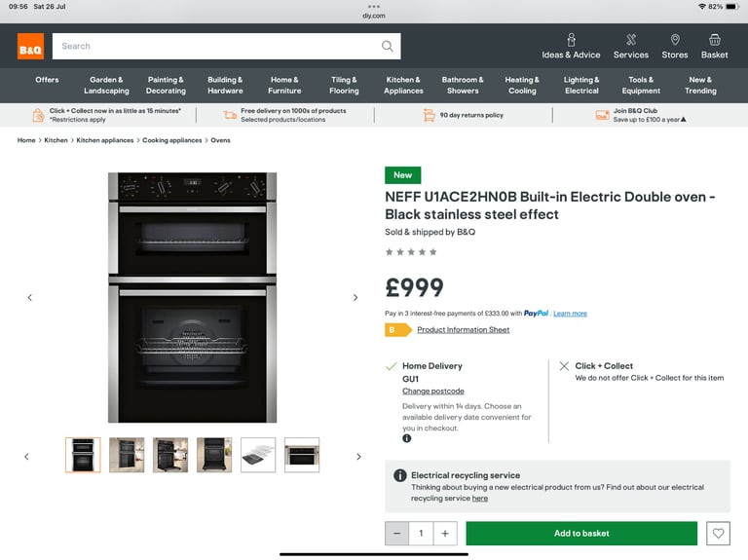Click the search magnifier icon
748x560 pixels.
pos(388,47)
